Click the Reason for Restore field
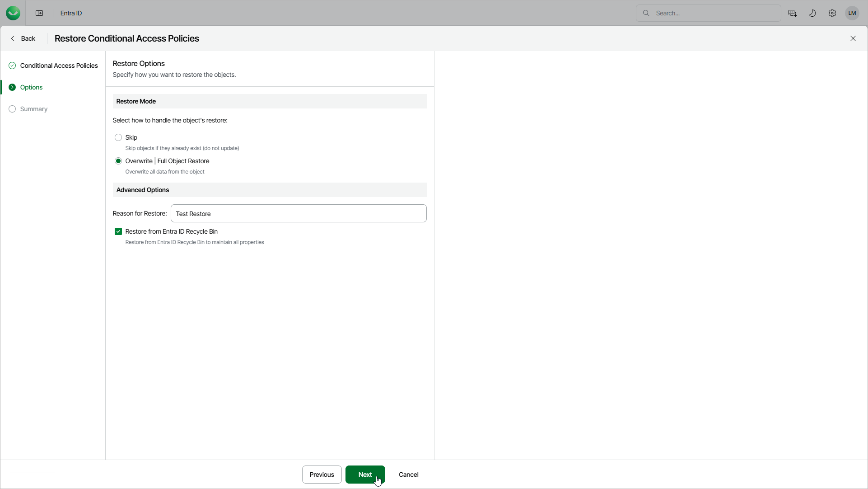 [298, 213]
